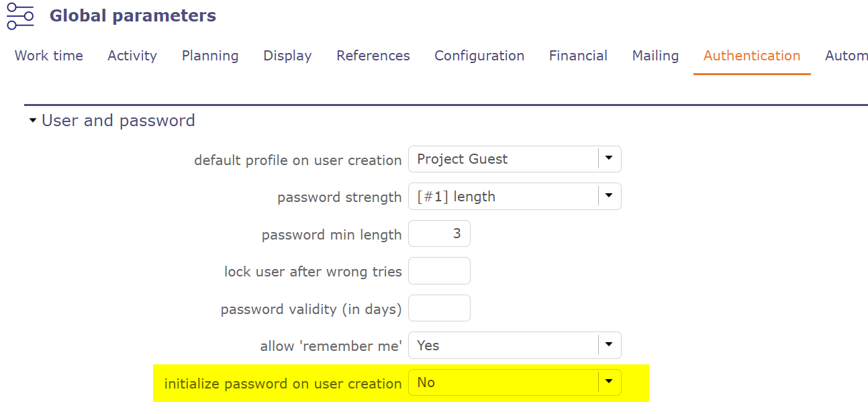The image size is (868, 414).
Task: Open initialize password on user creation dropdown
Action: 609,382
